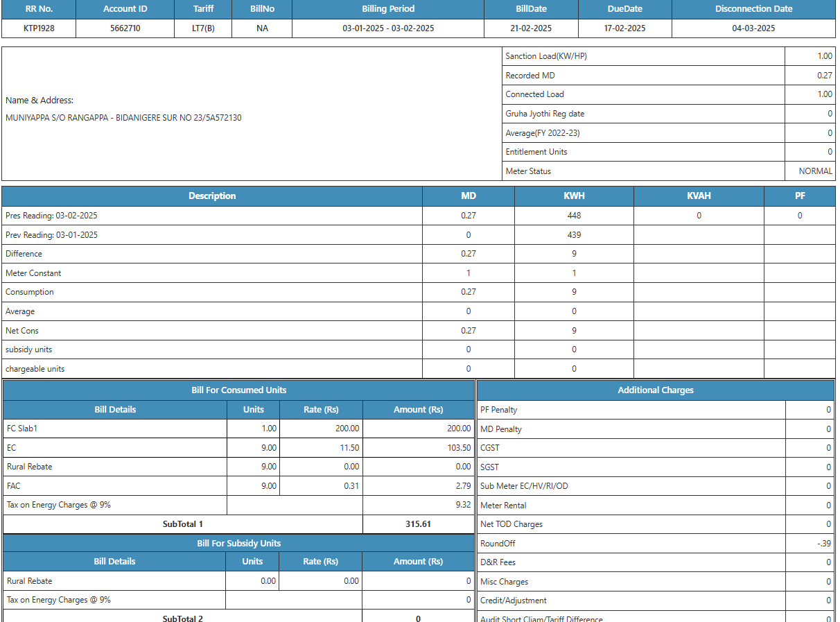The image size is (840, 622).
Task: Click the Net Cons row label
Action: click(x=22, y=331)
